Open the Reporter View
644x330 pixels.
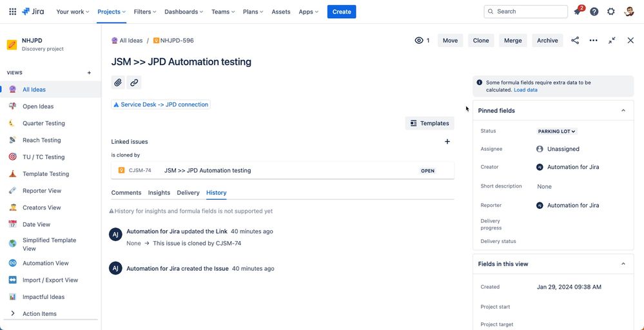point(50,190)
